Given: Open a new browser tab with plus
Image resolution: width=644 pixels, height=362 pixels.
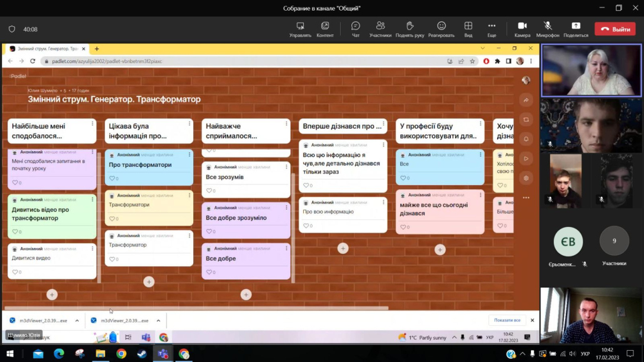Looking at the screenshot, I should click(x=96, y=49).
